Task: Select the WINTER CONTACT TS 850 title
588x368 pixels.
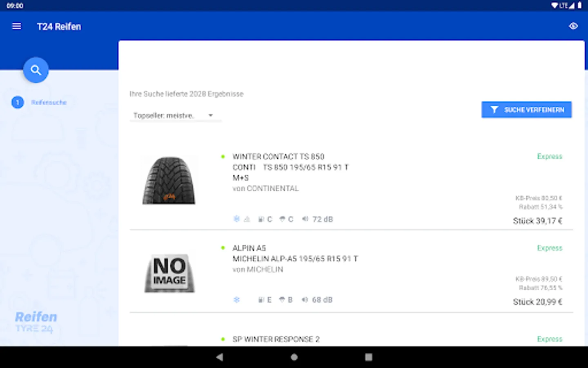Action: (x=278, y=157)
